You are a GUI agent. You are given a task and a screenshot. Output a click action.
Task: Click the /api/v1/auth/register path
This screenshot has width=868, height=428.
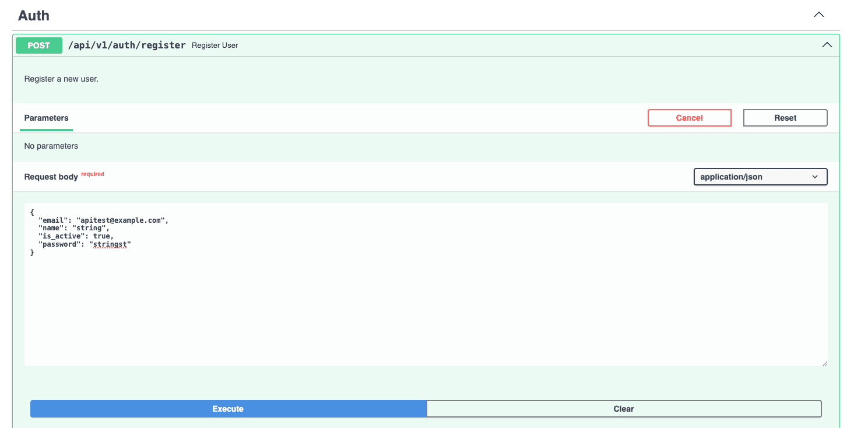(127, 44)
